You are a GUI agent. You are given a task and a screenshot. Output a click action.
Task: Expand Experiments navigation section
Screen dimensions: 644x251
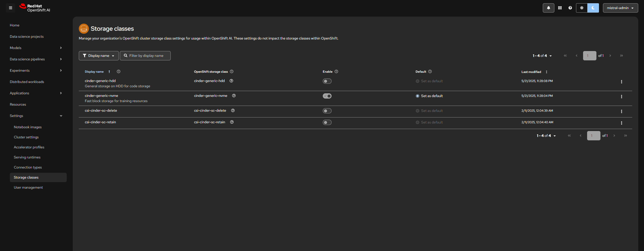coord(36,70)
